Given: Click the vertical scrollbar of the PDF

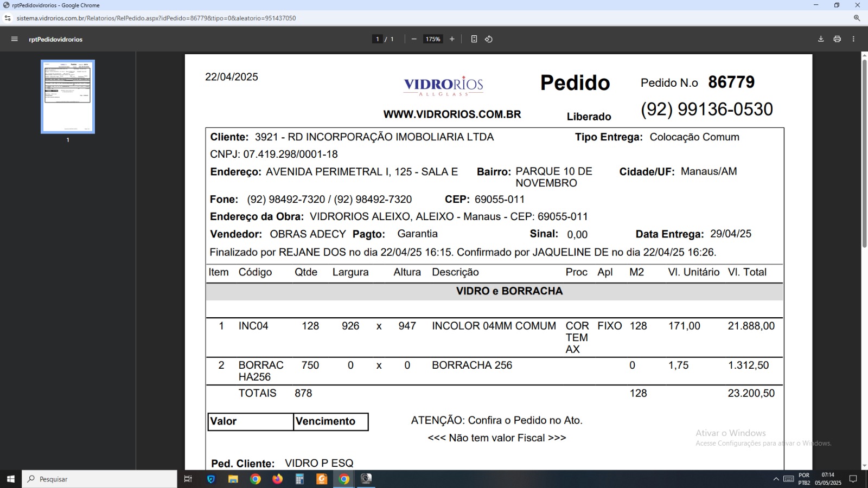Looking at the screenshot, I should (x=865, y=153).
